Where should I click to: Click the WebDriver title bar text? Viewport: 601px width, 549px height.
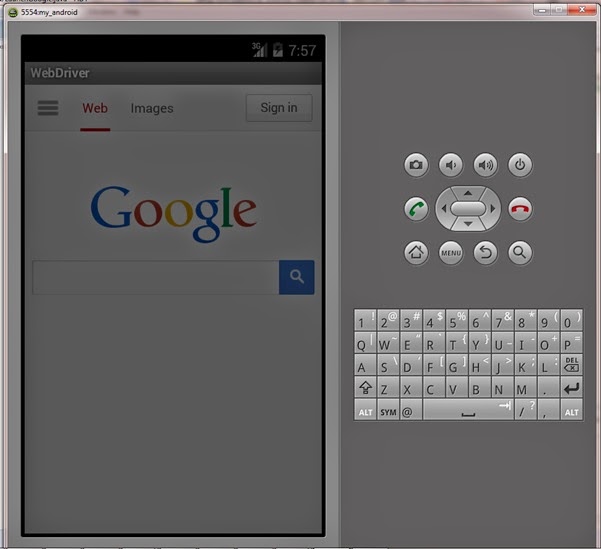click(x=60, y=72)
